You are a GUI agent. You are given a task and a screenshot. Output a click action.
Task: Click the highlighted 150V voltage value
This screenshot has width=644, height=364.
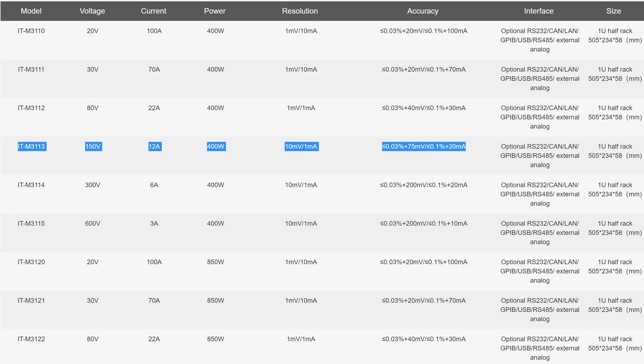click(93, 146)
